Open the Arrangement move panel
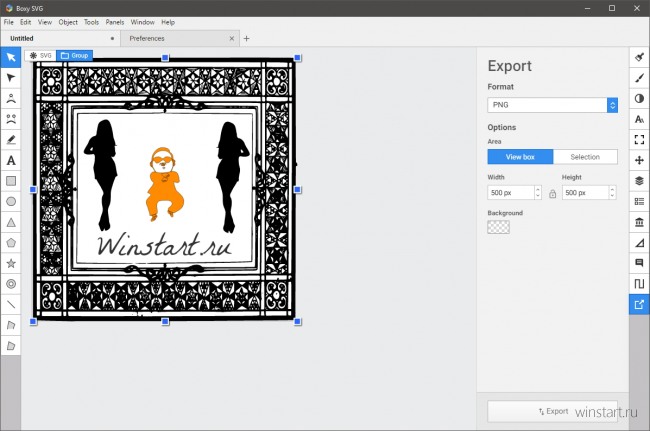The height and width of the screenshot is (431, 650). click(639, 160)
